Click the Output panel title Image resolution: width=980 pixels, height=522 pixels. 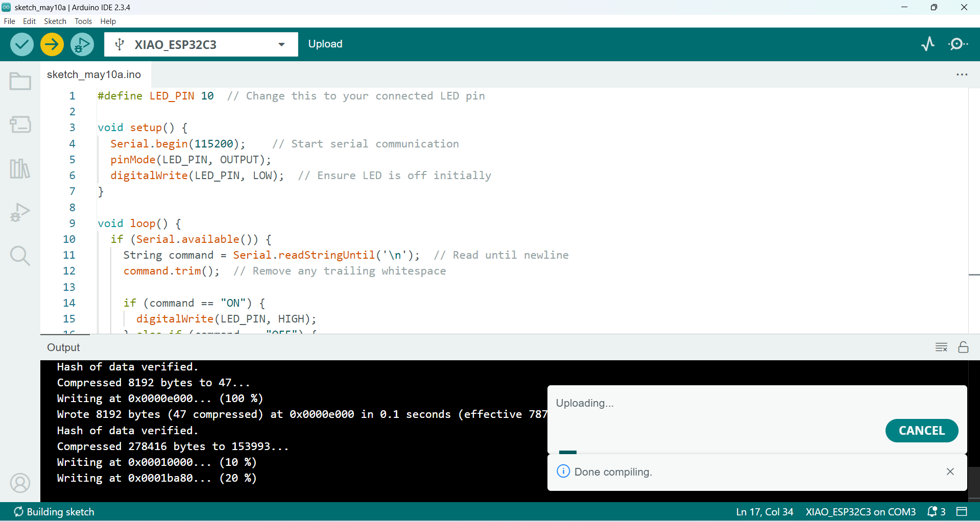coord(63,347)
